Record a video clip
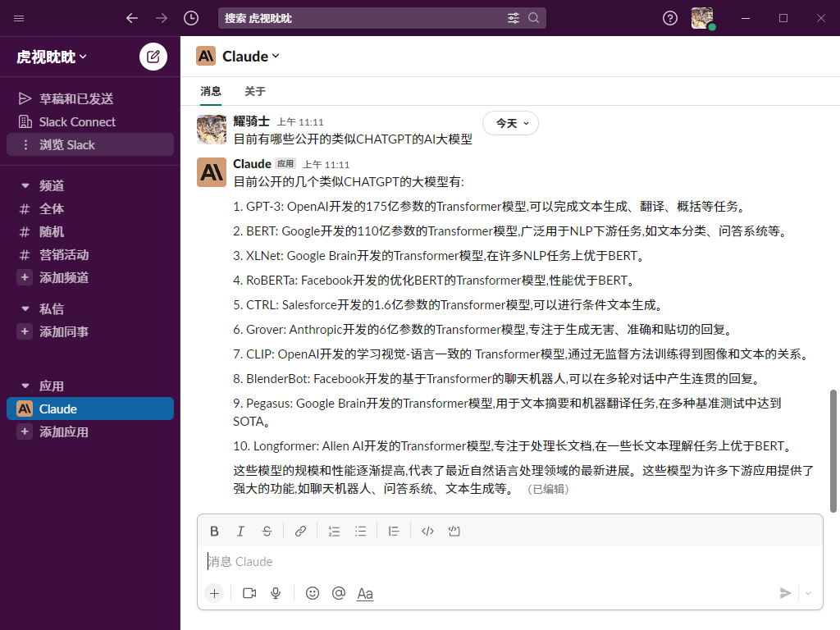Image resolution: width=840 pixels, height=630 pixels. point(249,593)
